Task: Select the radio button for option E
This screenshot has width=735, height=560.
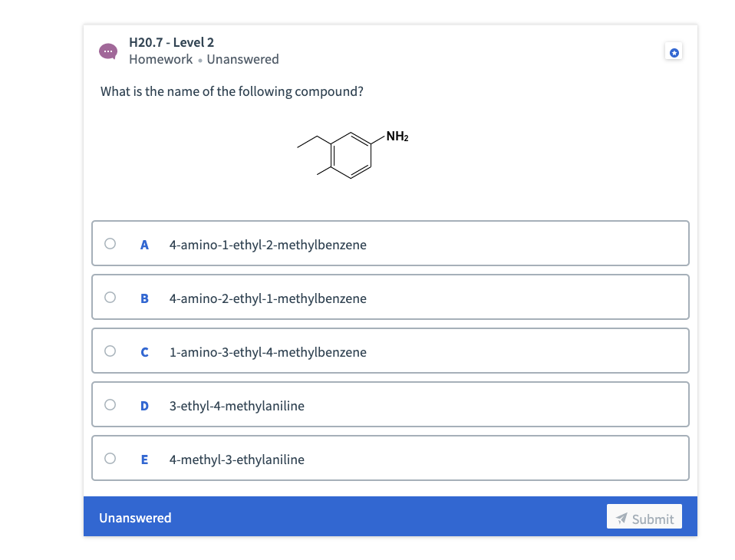Action: 110,457
